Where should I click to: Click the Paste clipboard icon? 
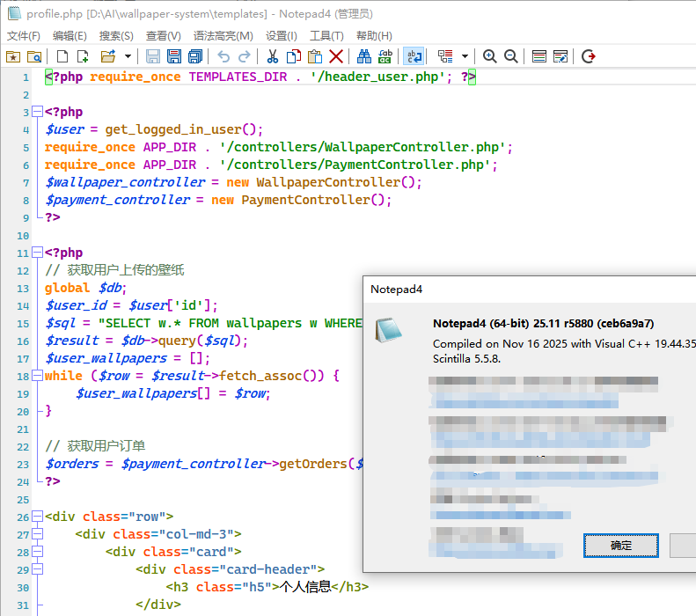click(x=314, y=56)
